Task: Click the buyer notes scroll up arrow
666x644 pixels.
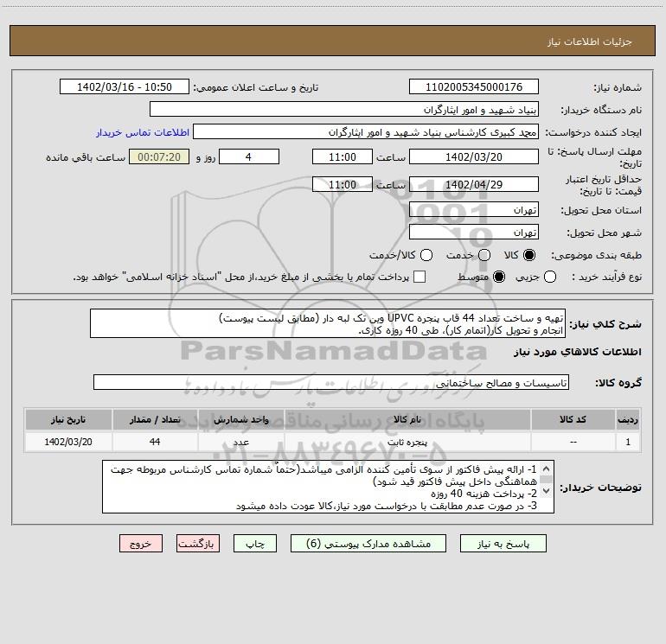Action: coord(547,469)
